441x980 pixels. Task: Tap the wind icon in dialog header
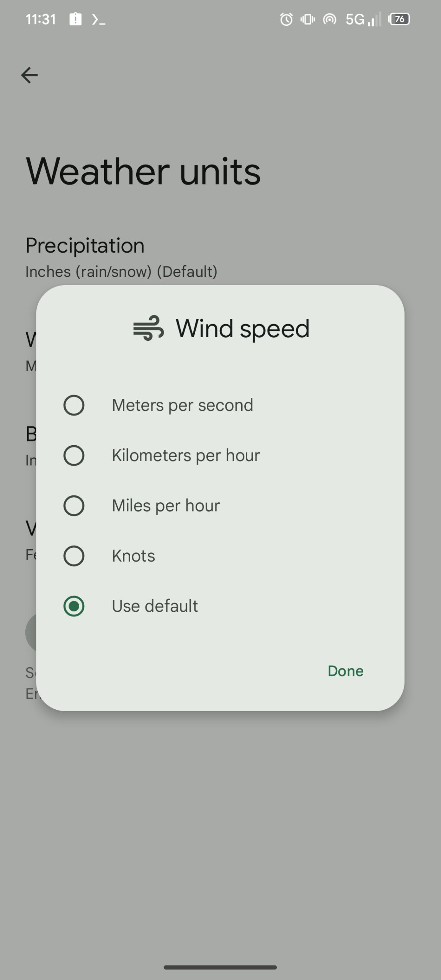[149, 328]
